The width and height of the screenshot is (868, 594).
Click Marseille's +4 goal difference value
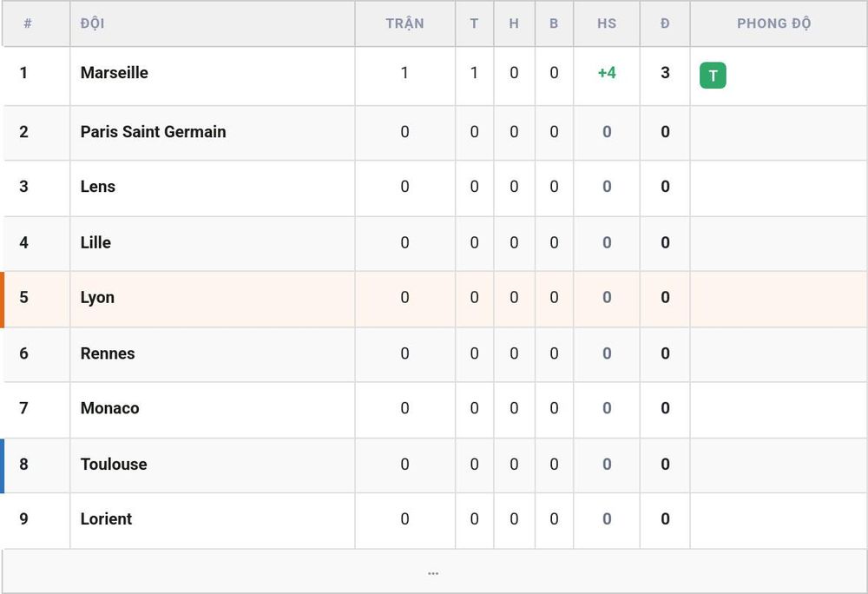607,73
